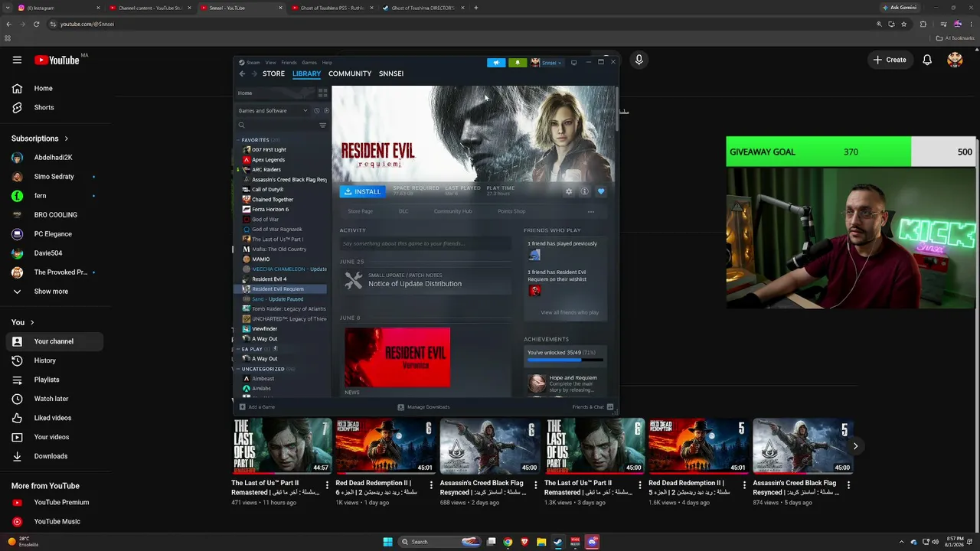Screen dimensions: 980x551
Task: Open Games and Software filter dropdown
Action: tap(273, 111)
